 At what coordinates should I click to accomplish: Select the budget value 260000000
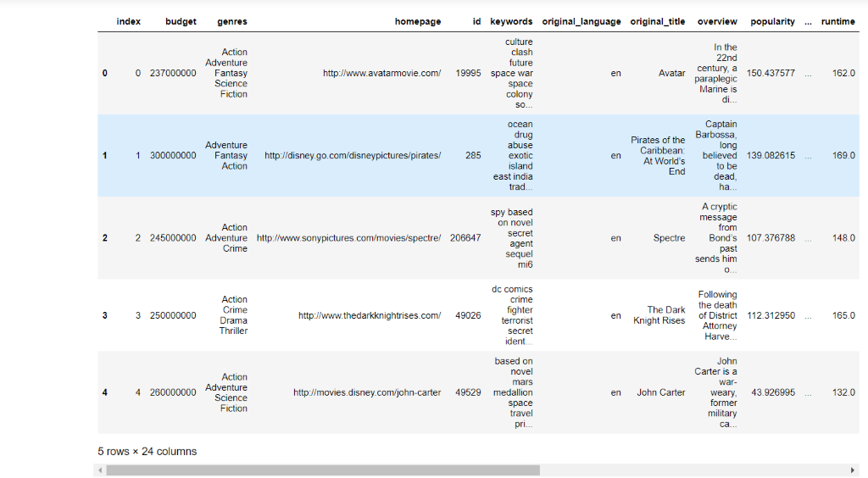point(173,392)
